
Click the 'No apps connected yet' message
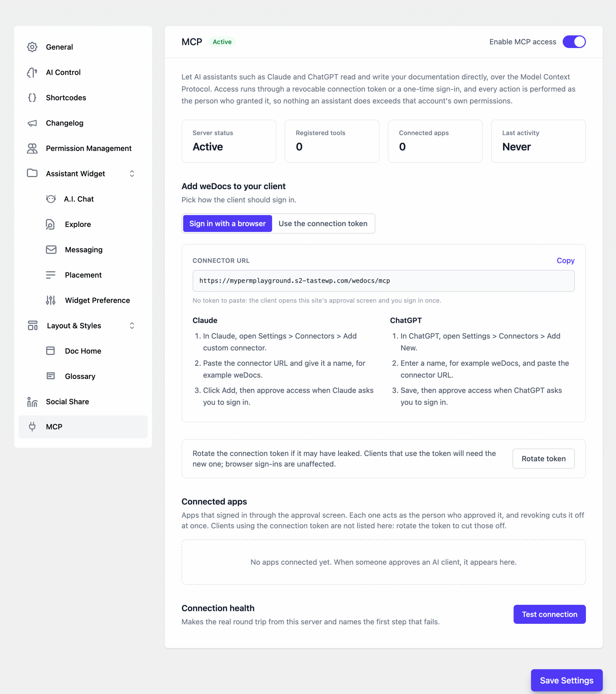coord(383,562)
